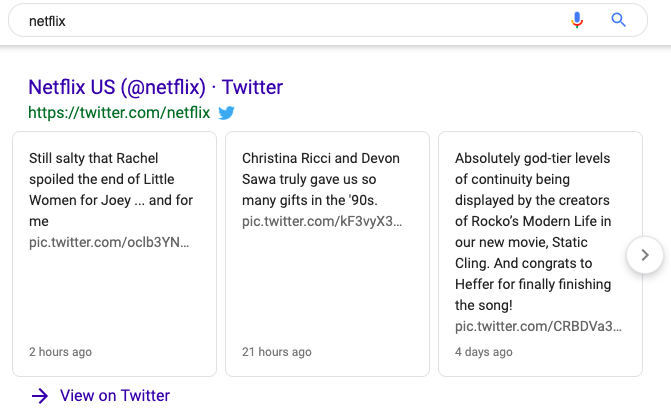Open the pic.twitter.com/CRBDVa3 link
The height and width of the screenshot is (414, 671).
(538, 326)
